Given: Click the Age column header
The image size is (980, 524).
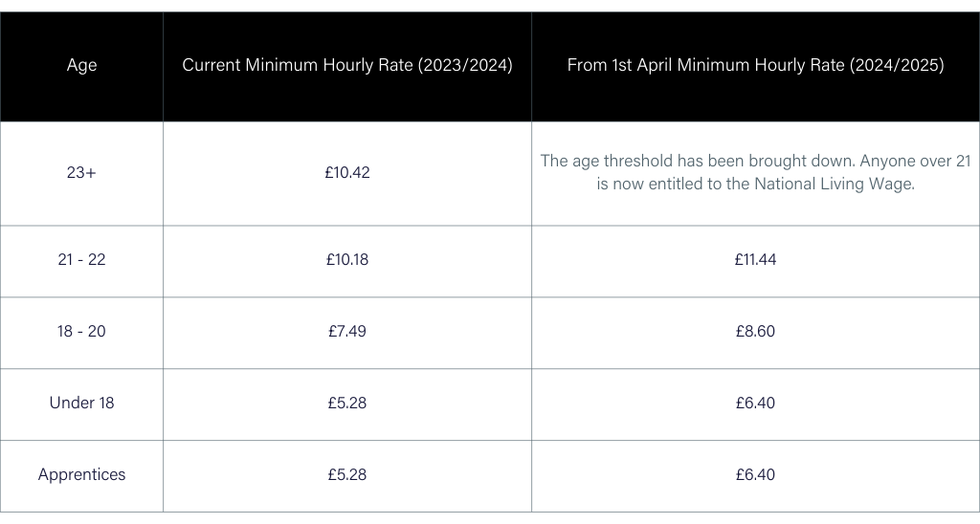Looking at the screenshot, I should click(81, 66).
